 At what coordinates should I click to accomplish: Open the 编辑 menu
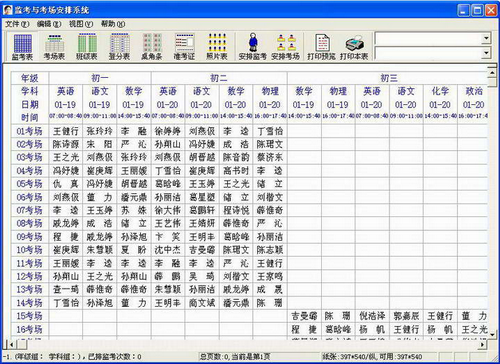[x=49, y=24]
